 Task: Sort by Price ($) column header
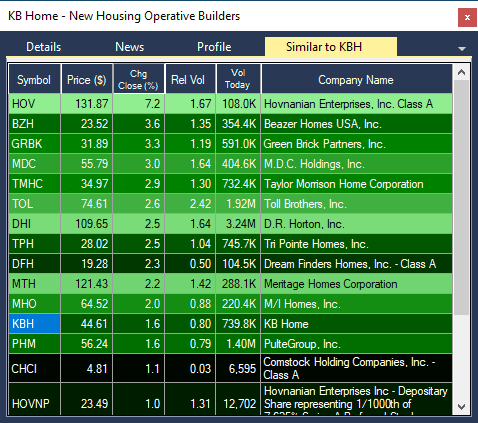pos(87,79)
